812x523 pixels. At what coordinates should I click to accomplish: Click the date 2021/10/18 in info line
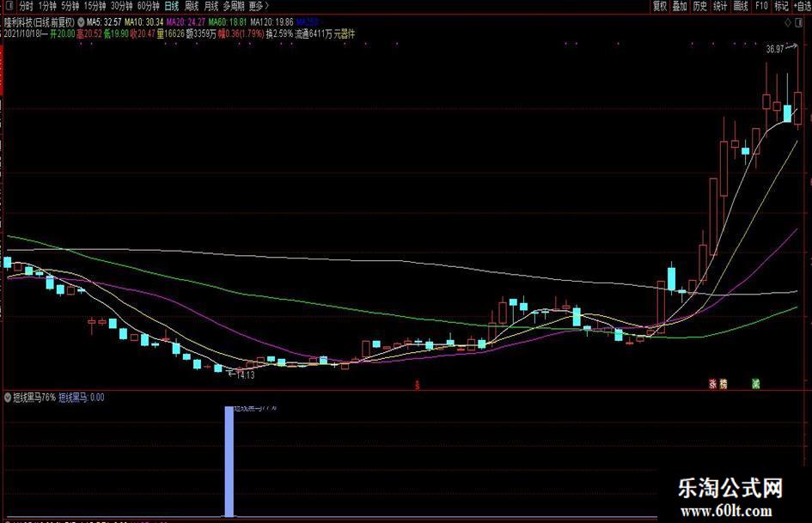click(22, 34)
